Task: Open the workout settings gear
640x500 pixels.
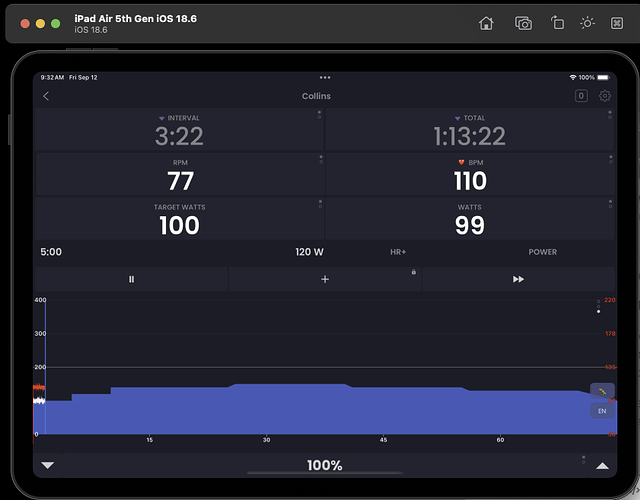Action: (x=605, y=96)
